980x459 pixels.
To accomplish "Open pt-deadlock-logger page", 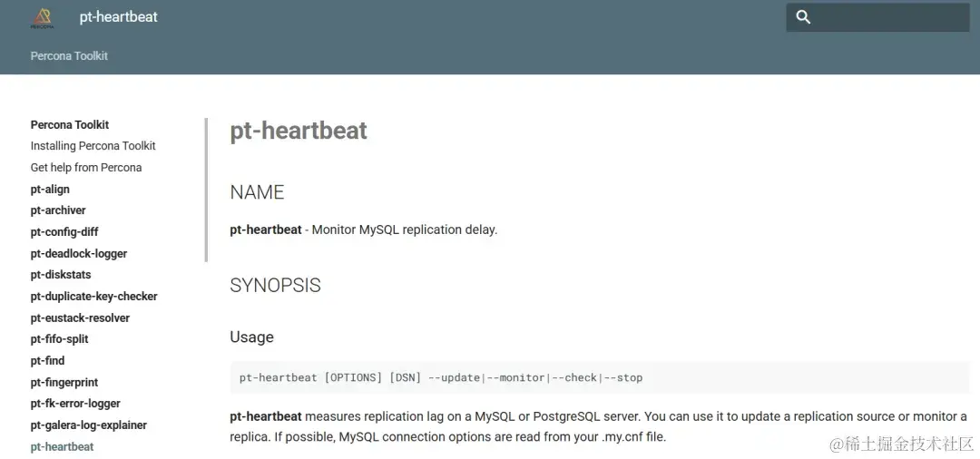I will point(79,254).
